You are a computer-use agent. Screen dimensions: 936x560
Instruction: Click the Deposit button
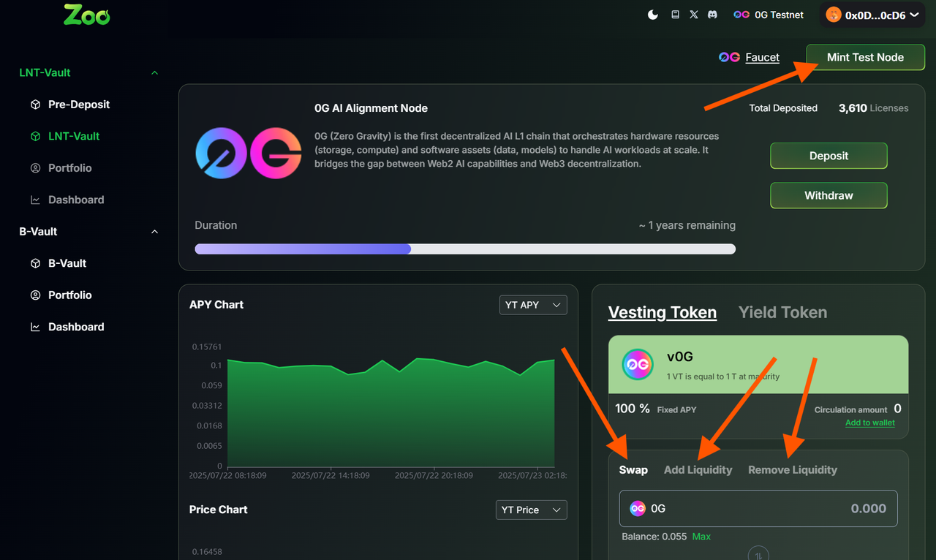click(829, 156)
